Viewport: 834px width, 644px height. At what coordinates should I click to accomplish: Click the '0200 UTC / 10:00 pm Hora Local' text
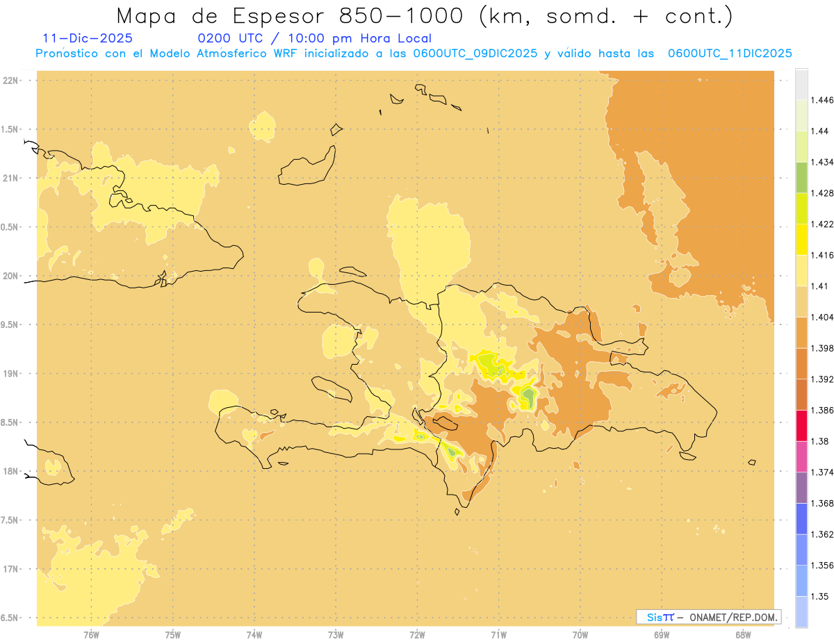314,39
